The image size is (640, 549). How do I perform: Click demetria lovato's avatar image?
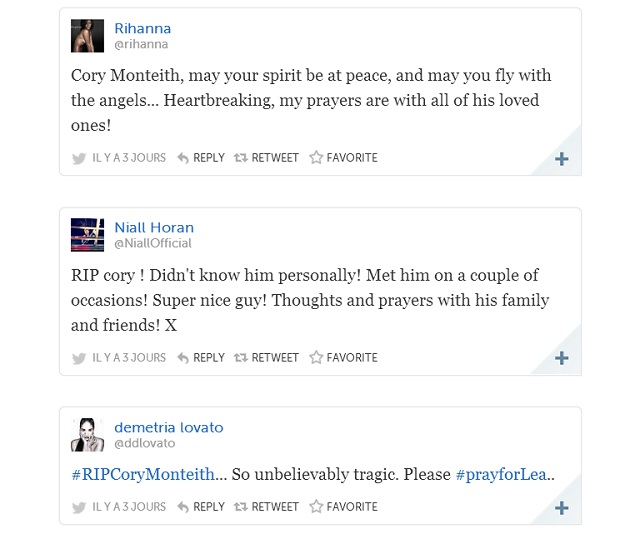click(x=88, y=435)
